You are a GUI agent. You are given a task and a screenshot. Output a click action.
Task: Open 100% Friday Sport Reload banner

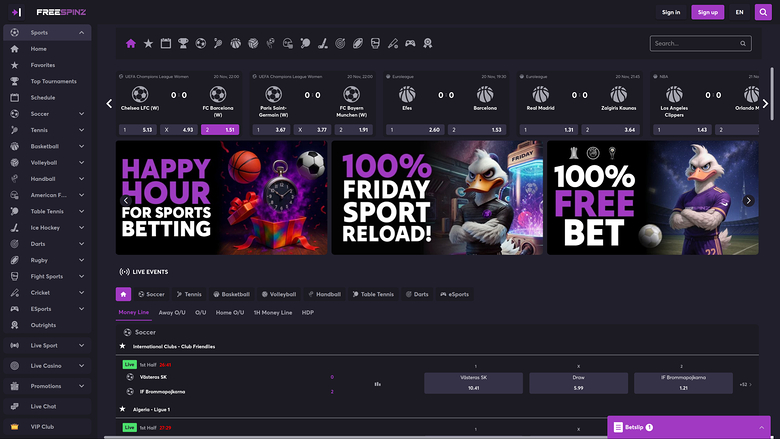(437, 198)
